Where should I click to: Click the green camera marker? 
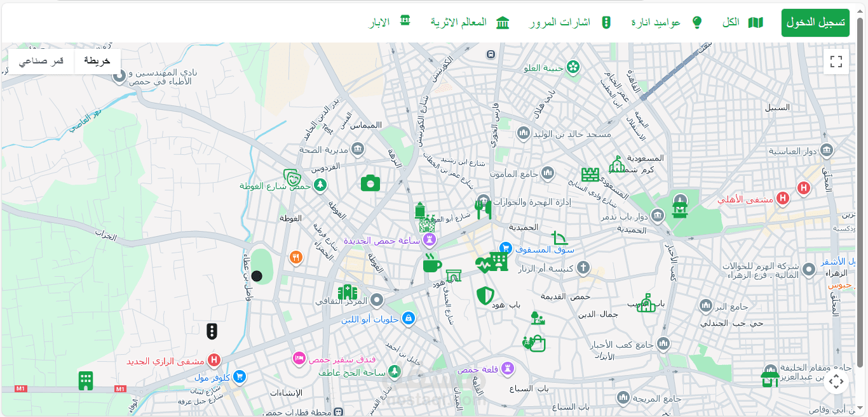pyautogui.click(x=370, y=183)
